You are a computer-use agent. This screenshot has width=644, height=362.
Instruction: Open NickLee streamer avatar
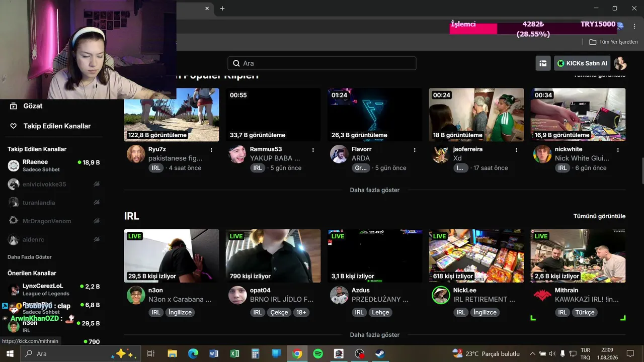441,295
